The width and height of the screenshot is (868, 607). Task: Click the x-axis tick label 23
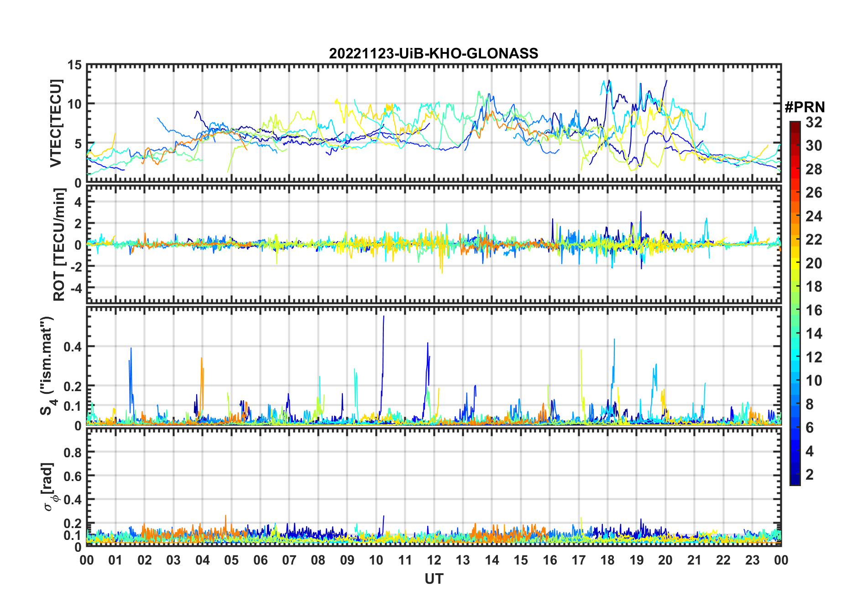pyautogui.click(x=752, y=560)
